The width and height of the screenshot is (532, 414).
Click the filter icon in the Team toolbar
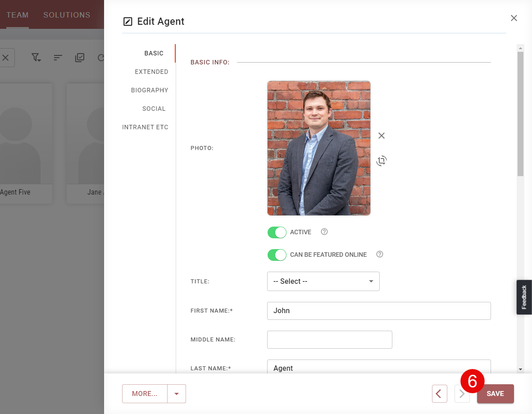36,57
